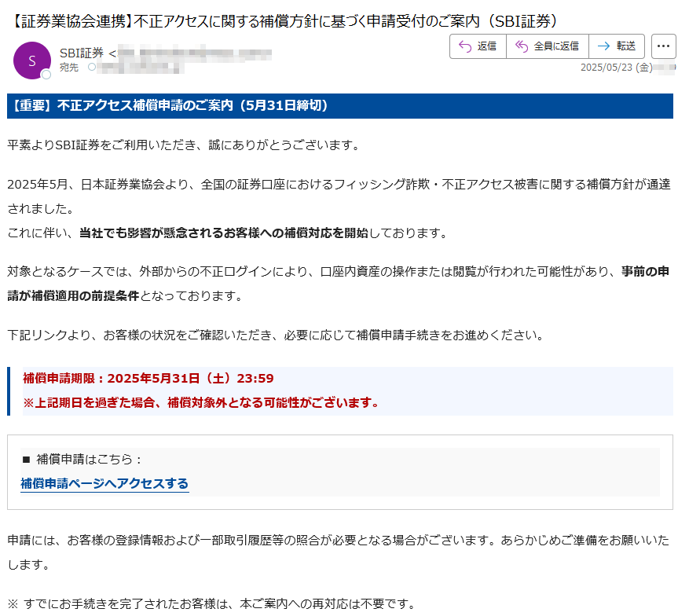Click the 全員に返信 (Reply All) button
The width and height of the screenshot is (678, 616).
548,46
